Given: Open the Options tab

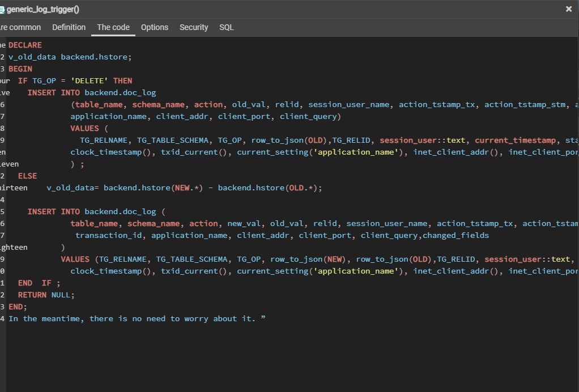Looking at the screenshot, I should [x=154, y=27].
